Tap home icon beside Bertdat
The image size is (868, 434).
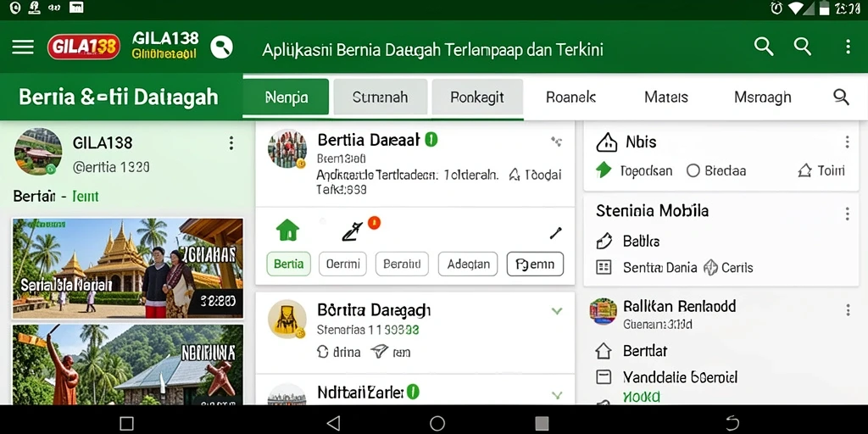[603, 350]
